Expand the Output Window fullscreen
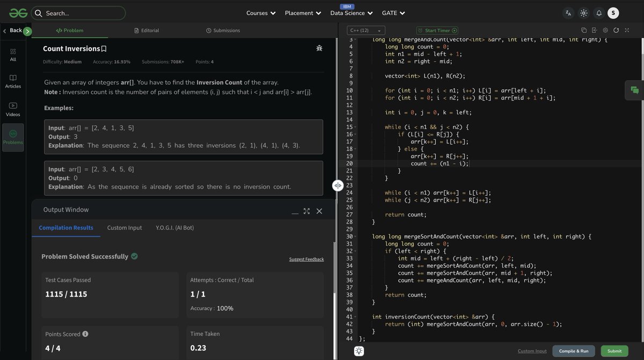Image resolution: width=644 pixels, height=360 pixels. [307, 211]
